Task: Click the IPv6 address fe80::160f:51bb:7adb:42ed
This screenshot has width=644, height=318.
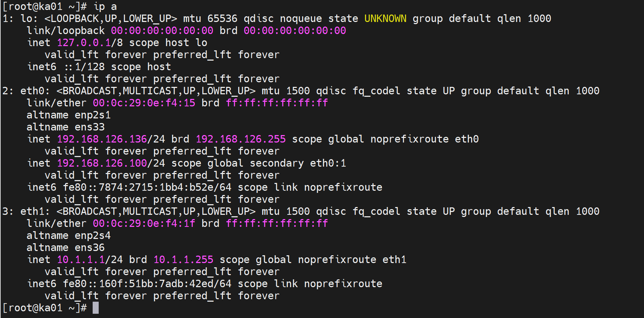Action: 141,284
